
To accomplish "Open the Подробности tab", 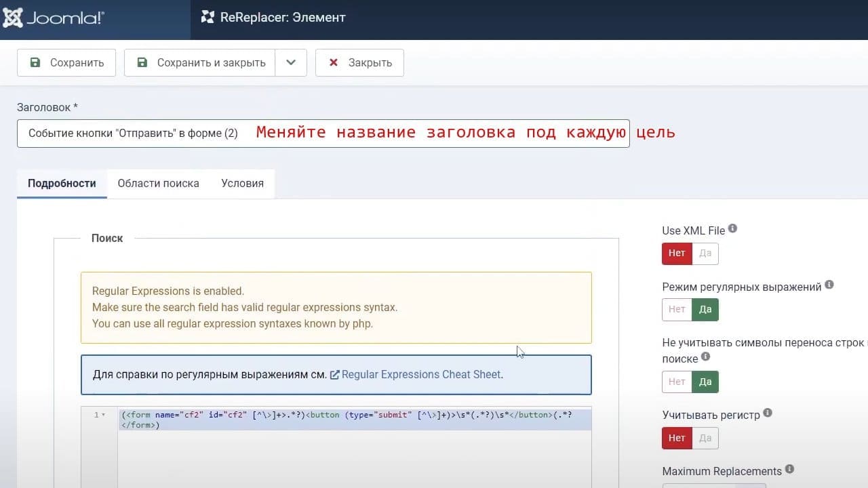I will pos(62,184).
